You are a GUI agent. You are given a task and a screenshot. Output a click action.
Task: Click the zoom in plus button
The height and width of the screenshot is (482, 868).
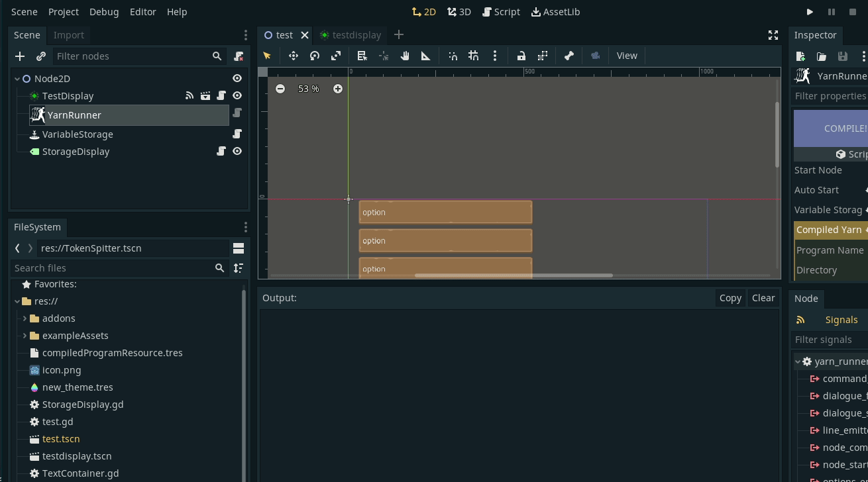(x=338, y=89)
